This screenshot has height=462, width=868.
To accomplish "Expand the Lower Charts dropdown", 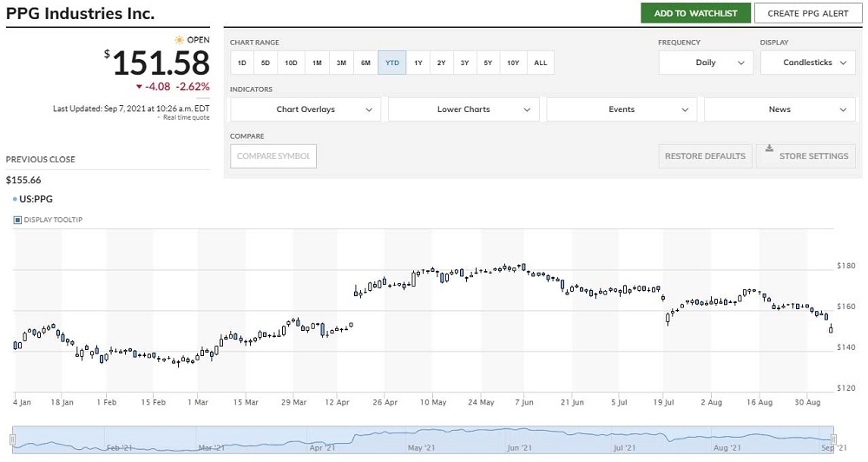I will point(464,109).
